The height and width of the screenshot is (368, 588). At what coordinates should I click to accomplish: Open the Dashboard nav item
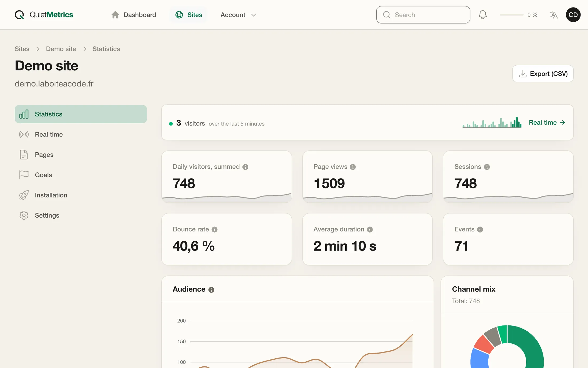click(134, 15)
